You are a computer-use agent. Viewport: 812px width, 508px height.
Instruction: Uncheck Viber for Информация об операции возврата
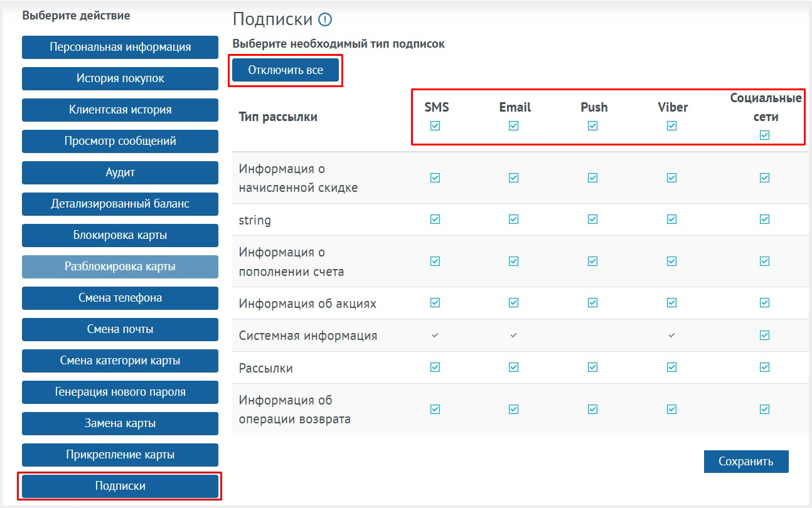(x=672, y=409)
